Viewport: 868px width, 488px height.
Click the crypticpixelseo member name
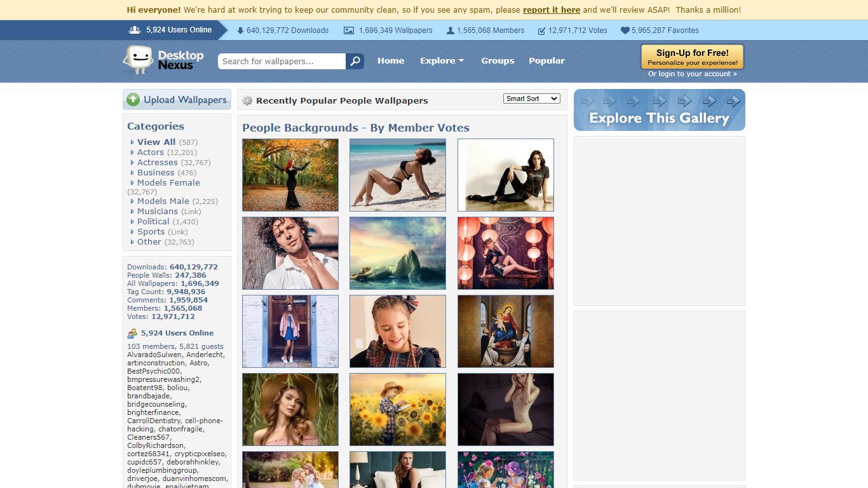pos(200,454)
